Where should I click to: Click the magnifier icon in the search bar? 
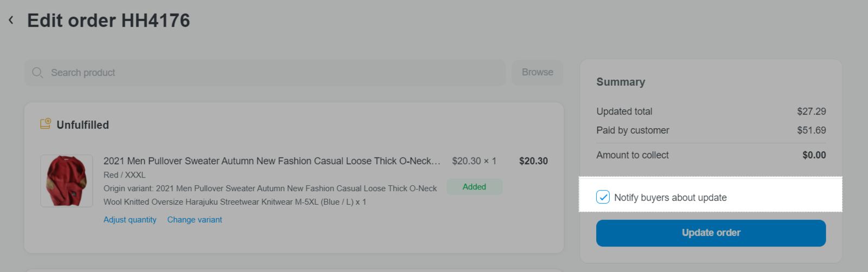pos(37,73)
